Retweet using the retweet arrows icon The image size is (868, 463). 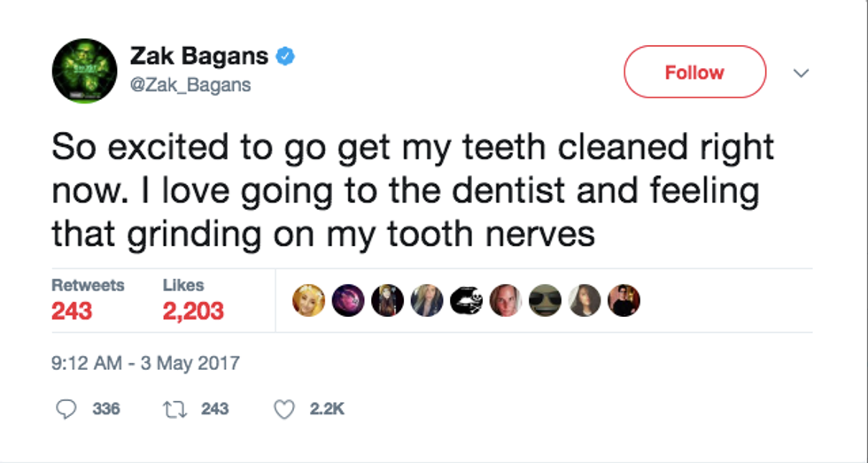click(175, 408)
